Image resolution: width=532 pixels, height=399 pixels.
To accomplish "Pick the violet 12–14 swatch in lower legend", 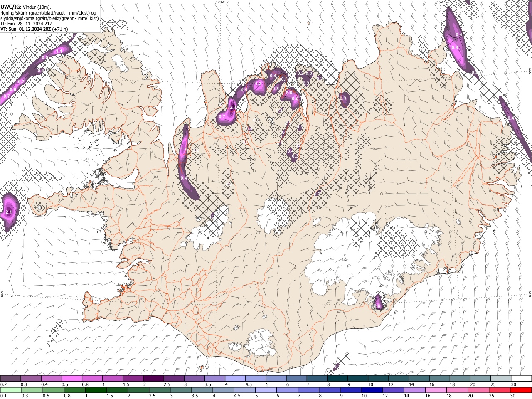I will coord(394,390).
